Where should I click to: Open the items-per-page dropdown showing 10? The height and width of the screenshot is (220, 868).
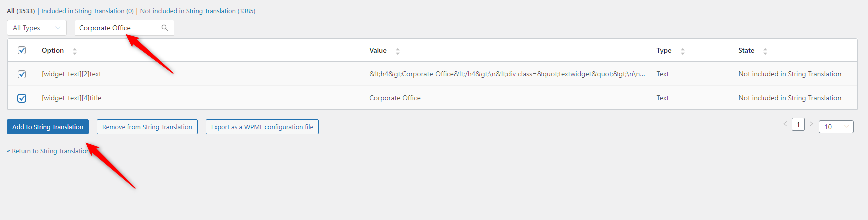coord(836,127)
